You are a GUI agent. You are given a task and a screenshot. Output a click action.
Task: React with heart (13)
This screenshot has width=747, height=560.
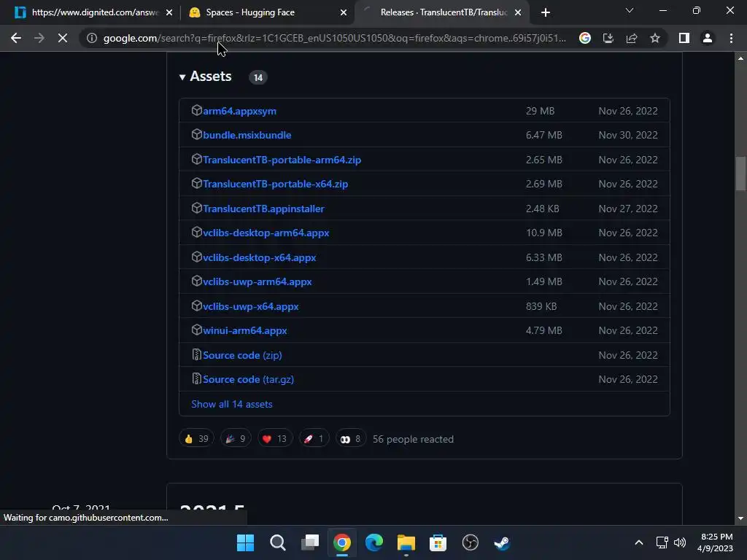click(275, 438)
